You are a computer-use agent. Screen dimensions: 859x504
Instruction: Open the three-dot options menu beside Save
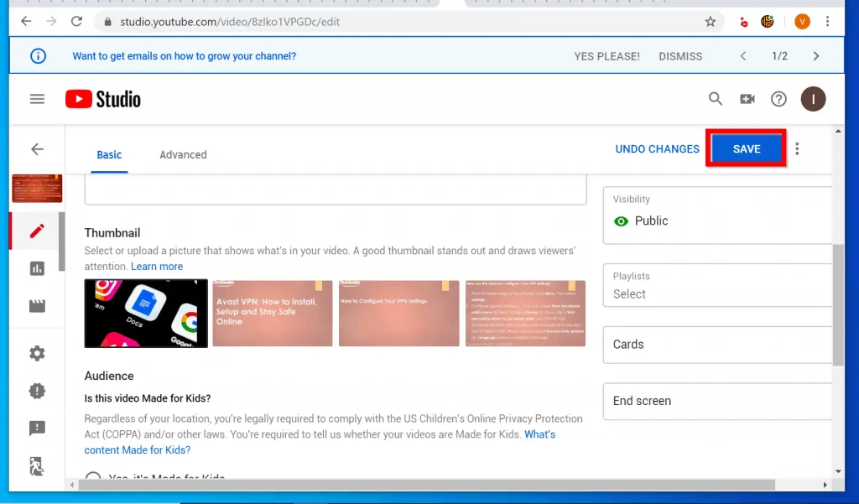pyautogui.click(x=797, y=148)
